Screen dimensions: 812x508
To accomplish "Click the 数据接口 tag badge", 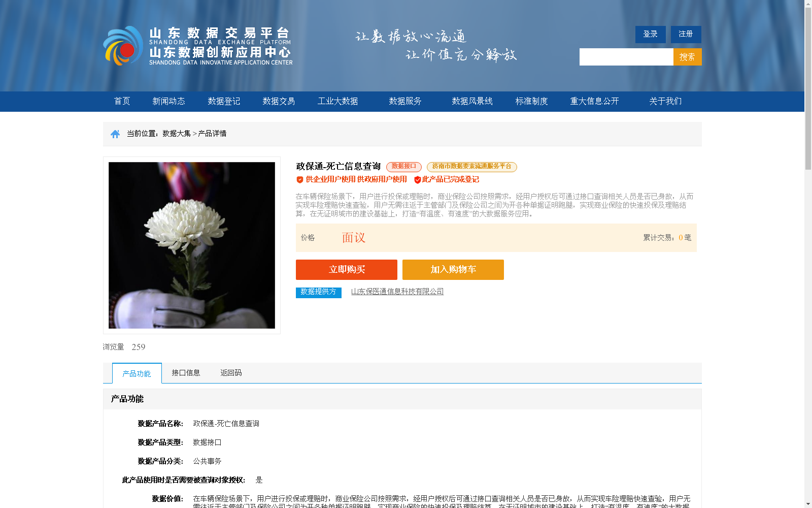I will [404, 167].
